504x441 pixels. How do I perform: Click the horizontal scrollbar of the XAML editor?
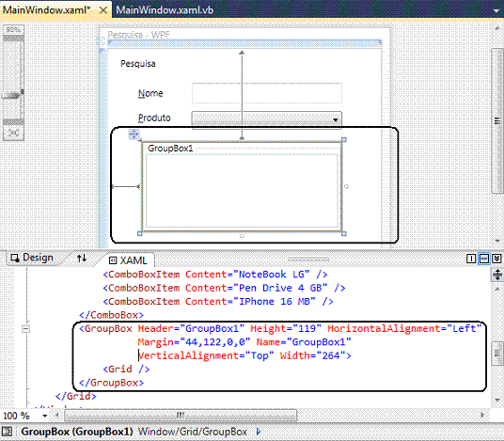point(181,416)
